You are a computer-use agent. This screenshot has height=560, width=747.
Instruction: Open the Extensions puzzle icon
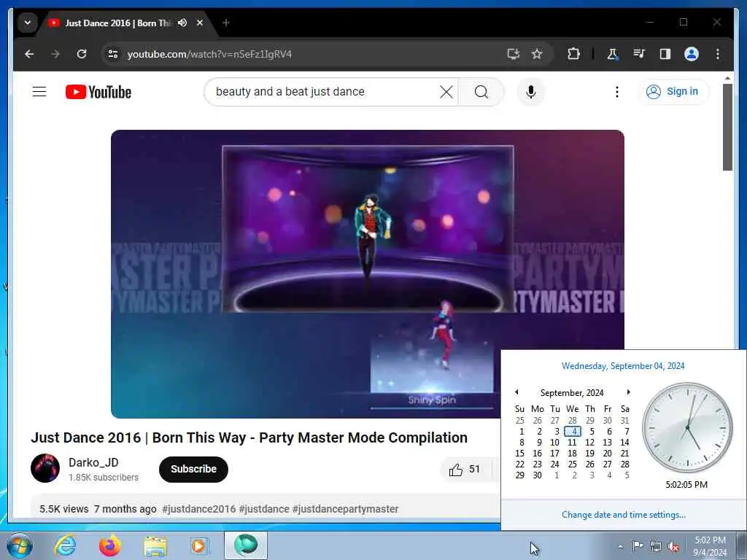[x=573, y=54]
